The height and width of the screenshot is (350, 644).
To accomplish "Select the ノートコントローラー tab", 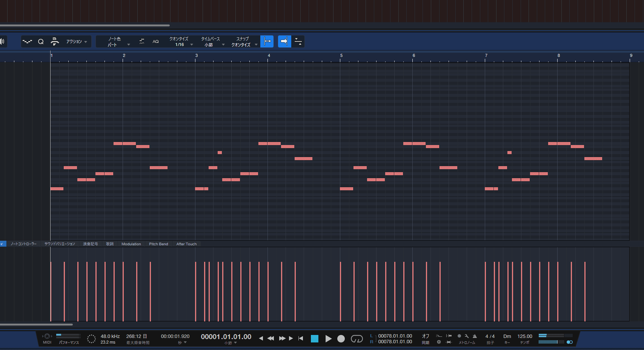I will pos(23,244).
